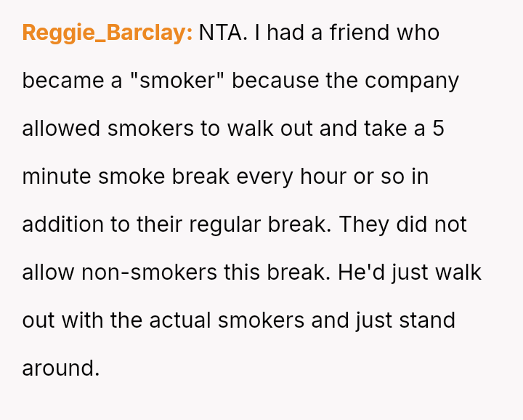The height and width of the screenshot is (420, 523).
Task: Select the word "They" in the comment
Action: [x=364, y=225]
